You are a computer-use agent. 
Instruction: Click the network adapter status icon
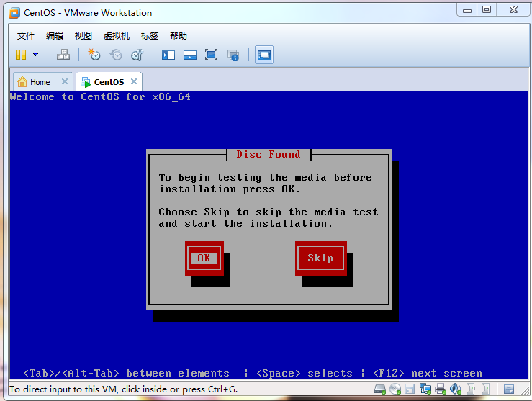424,389
